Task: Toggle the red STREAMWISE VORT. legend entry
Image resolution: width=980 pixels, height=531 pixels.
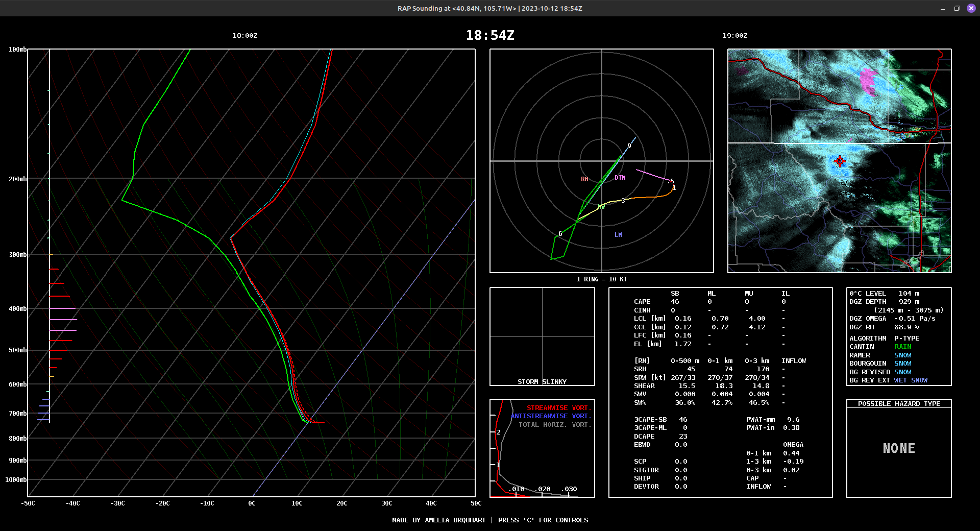Action: [559, 408]
